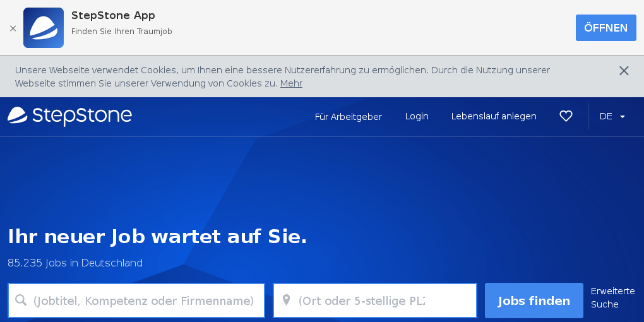The height and width of the screenshot is (322, 644).
Task: Expand the DE language dropdown
Action: (x=612, y=116)
